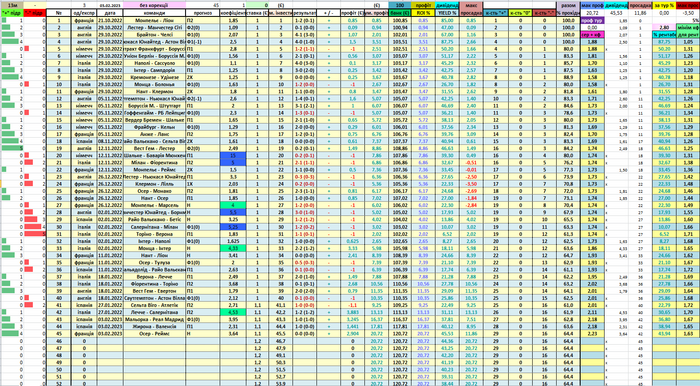Image resolution: width=700 pixels, height=386 pixels.
Task: Select the '№' column header cell
Action: (x=59, y=13)
